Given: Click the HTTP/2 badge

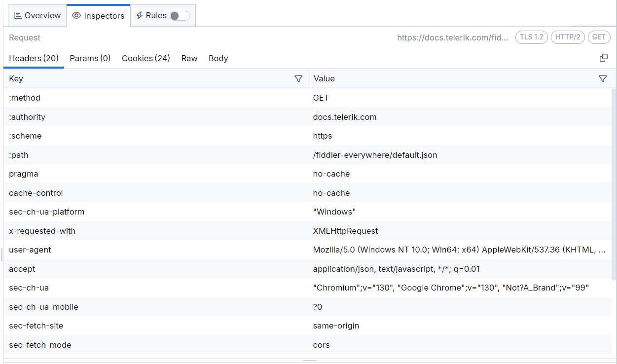Looking at the screenshot, I should tap(568, 37).
